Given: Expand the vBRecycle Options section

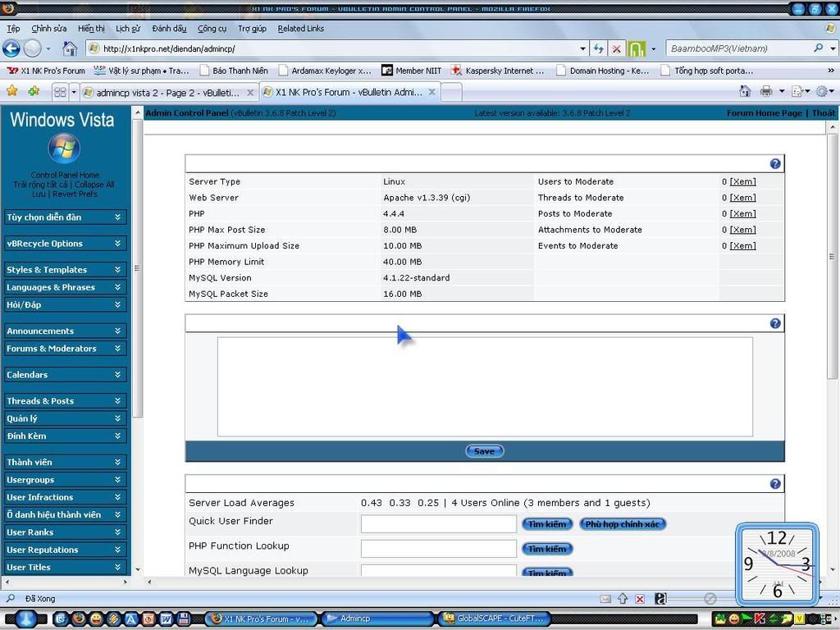Looking at the screenshot, I should point(65,243).
